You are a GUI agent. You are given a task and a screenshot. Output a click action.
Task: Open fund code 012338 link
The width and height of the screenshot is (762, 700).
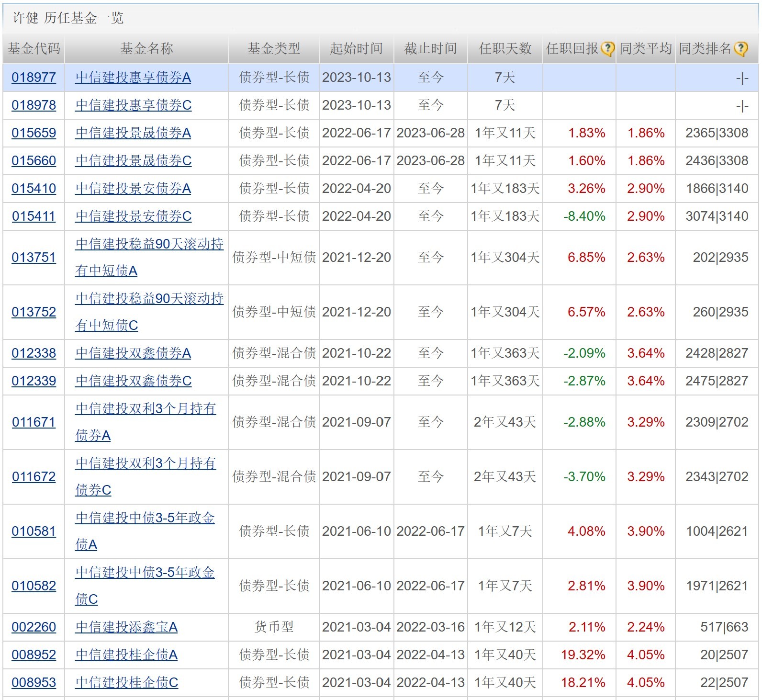tap(34, 353)
